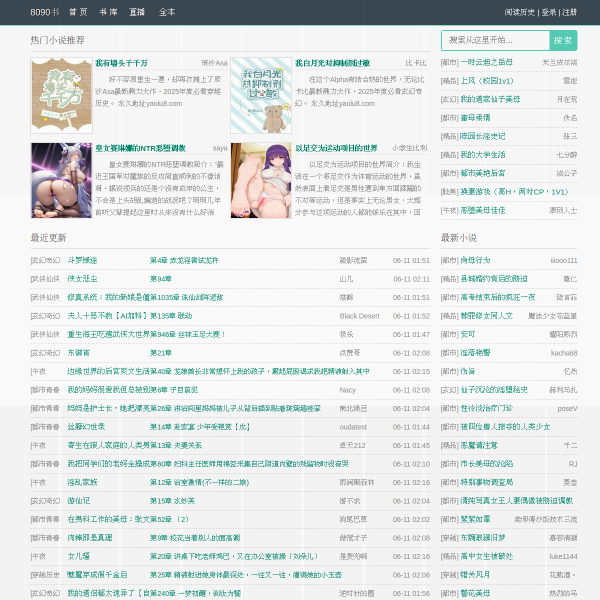Open the 书库 navigation tab
Screen dimensions: 600x600
pyautogui.click(x=108, y=12)
